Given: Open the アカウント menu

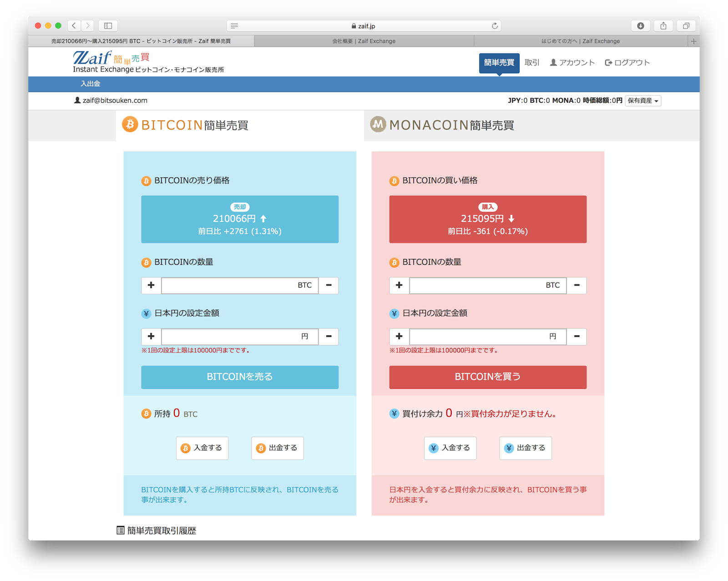Looking at the screenshot, I should coord(572,62).
